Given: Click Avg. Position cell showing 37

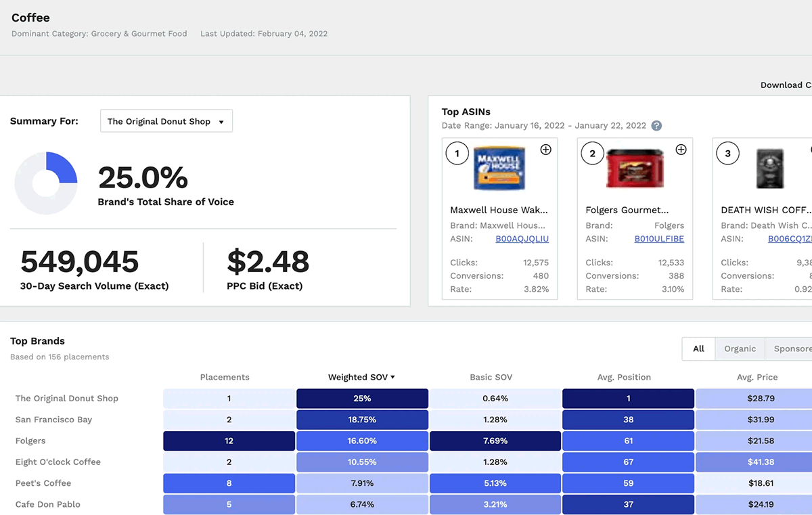Looking at the screenshot, I should pos(629,504).
